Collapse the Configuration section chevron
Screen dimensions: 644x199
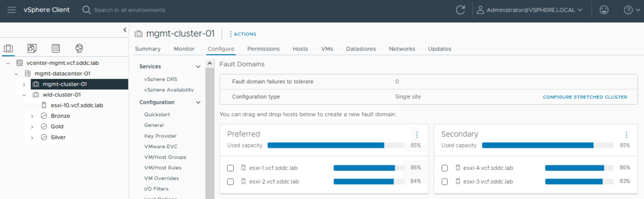pyautogui.click(x=198, y=102)
